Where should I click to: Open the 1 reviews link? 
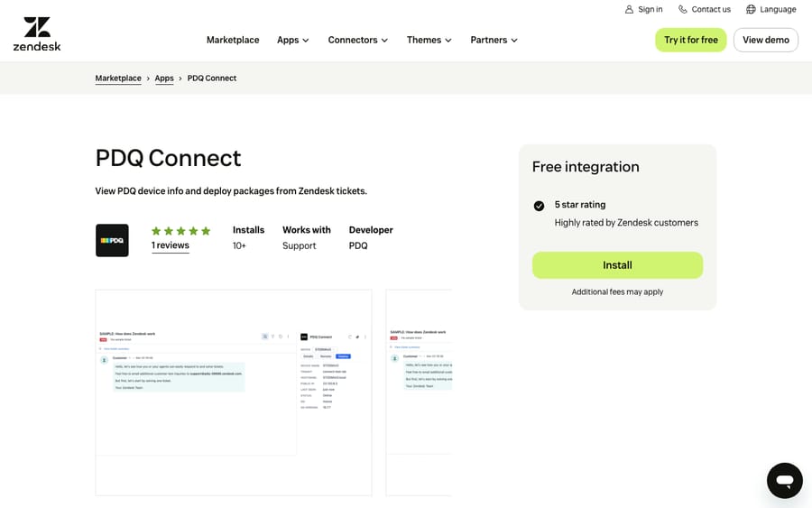coord(171,245)
